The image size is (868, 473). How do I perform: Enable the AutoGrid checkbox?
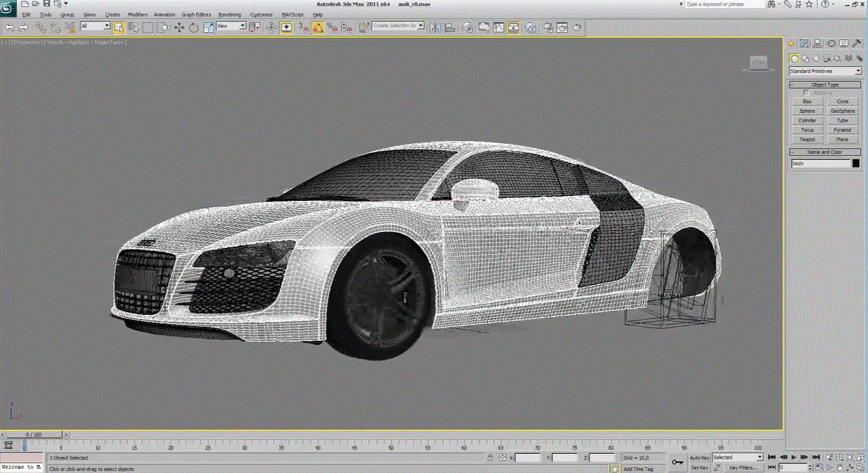[x=806, y=92]
